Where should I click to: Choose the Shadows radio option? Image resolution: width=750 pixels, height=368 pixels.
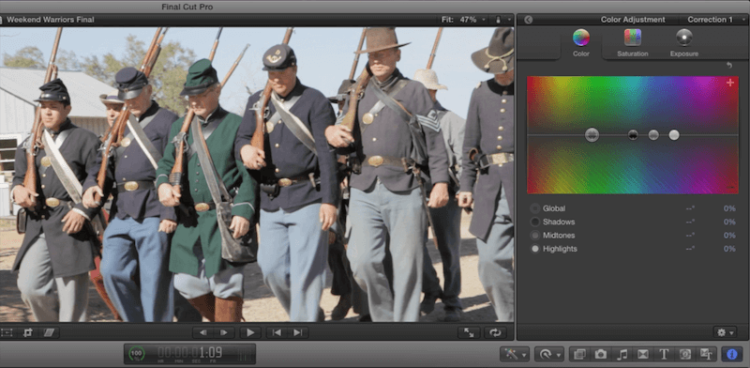click(x=535, y=222)
